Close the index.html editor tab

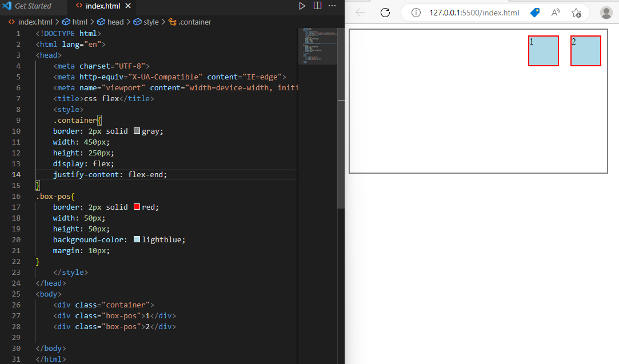point(128,6)
